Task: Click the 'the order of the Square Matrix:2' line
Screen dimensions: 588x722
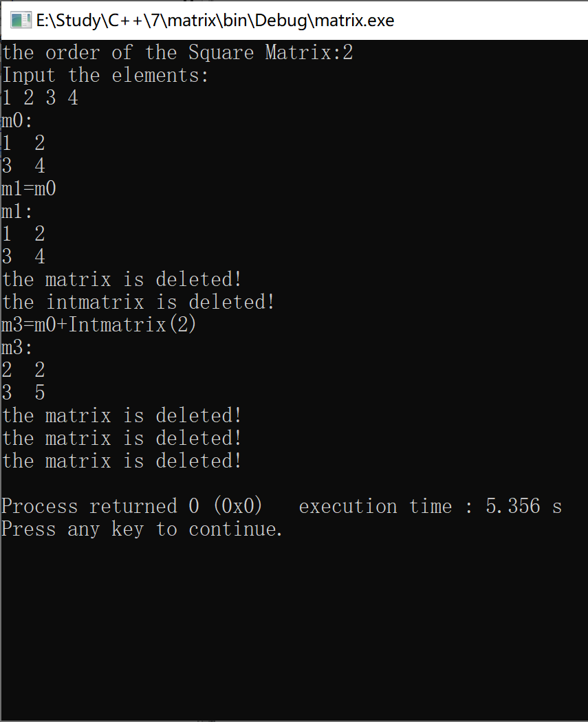Action: click(x=177, y=52)
